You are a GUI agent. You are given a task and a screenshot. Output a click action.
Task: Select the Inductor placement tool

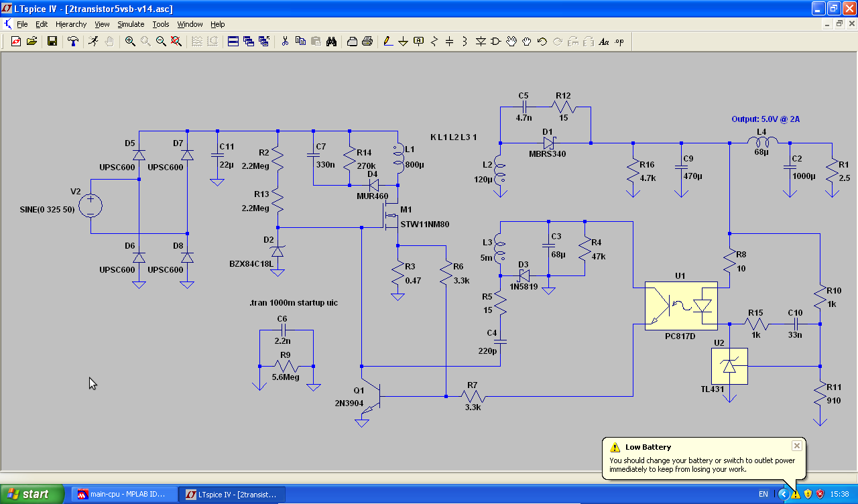click(x=465, y=42)
